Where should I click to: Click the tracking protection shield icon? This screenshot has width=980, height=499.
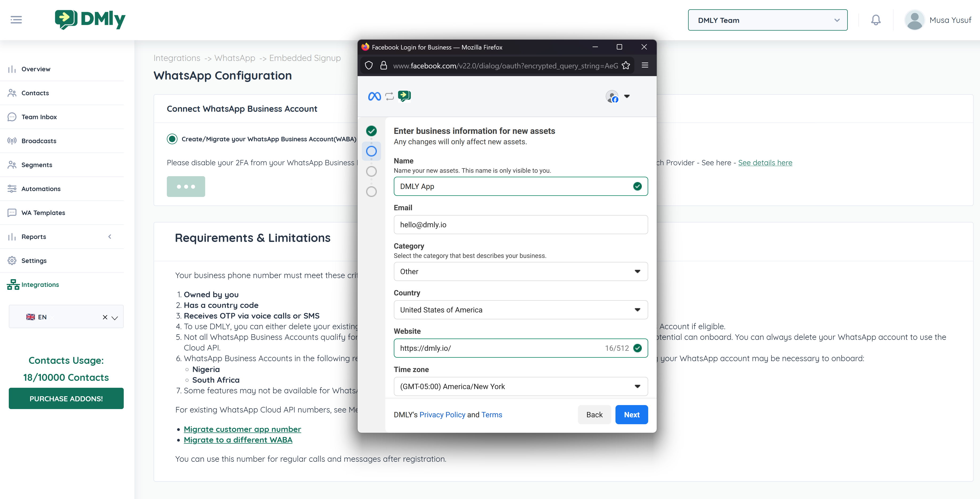click(369, 65)
